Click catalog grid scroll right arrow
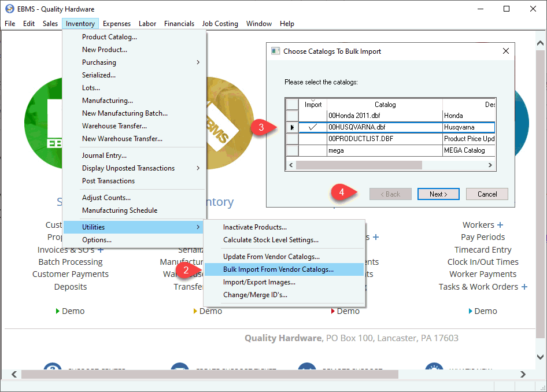The width and height of the screenshot is (547, 392). point(490,165)
